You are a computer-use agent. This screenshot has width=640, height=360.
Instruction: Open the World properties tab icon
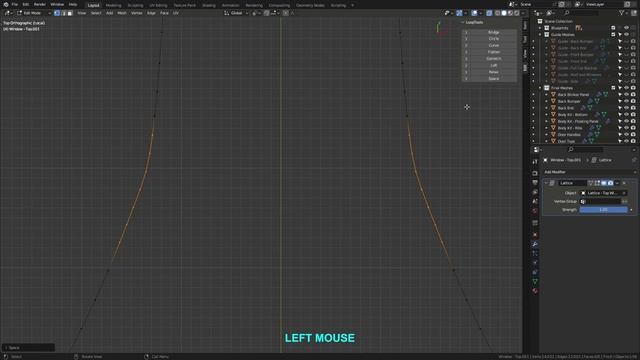click(x=535, y=211)
